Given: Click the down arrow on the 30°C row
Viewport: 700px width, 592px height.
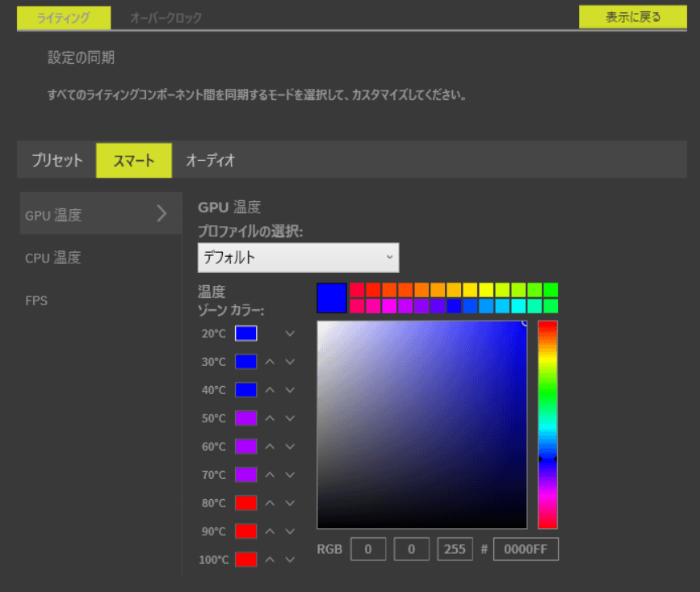Looking at the screenshot, I should coord(290,362).
